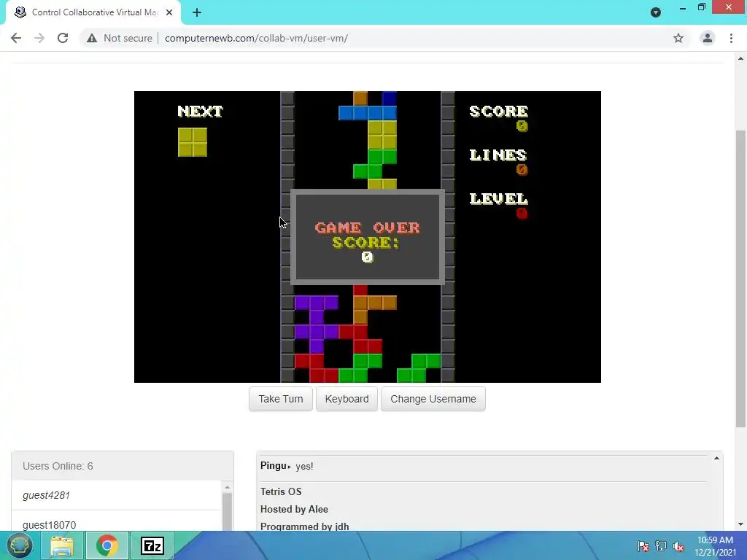Click the LINES label in the game
This screenshot has width=747, height=560.
point(498,155)
